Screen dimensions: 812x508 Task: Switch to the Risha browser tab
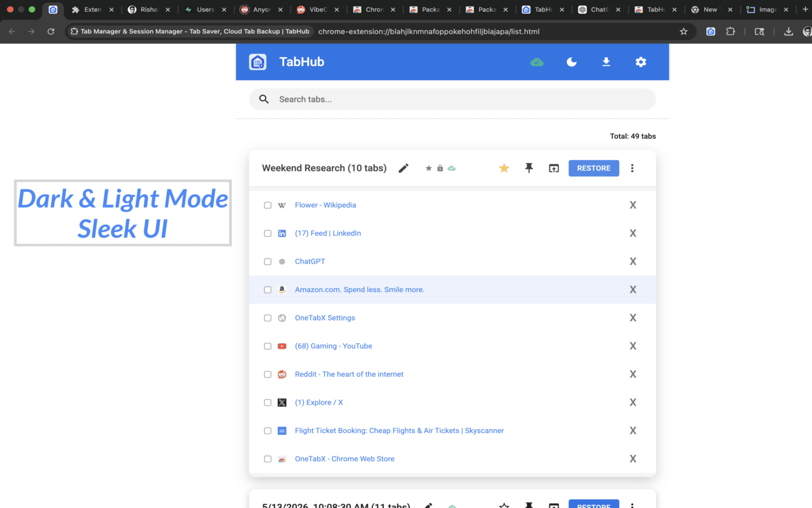149,10
